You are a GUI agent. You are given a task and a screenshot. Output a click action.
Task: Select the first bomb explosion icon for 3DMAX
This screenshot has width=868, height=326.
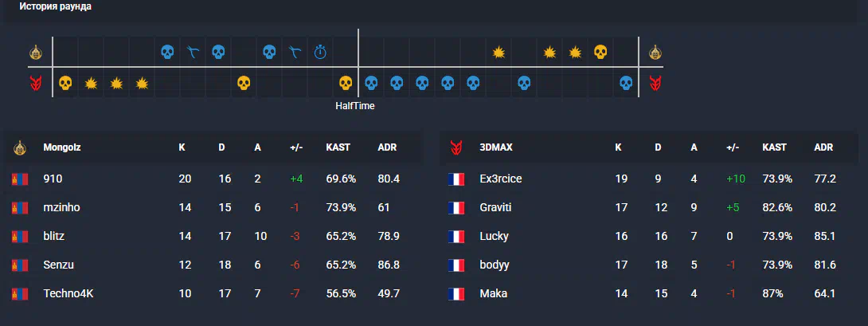click(x=91, y=84)
